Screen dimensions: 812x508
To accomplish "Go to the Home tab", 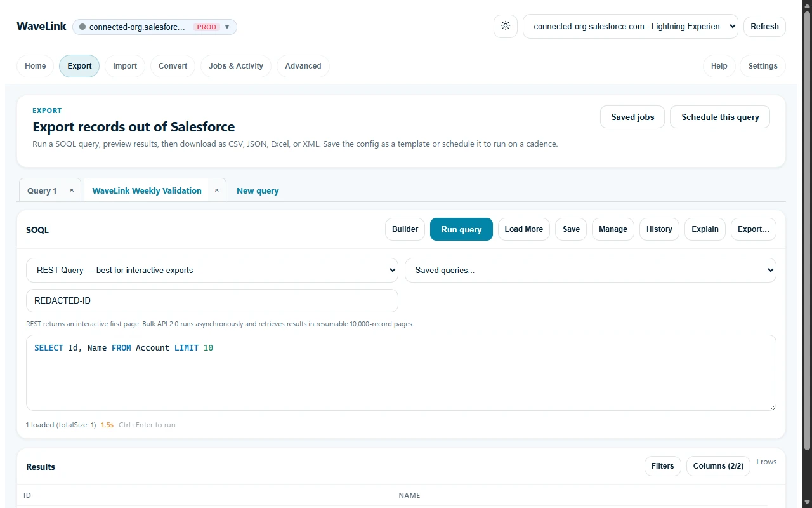I will (36, 66).
